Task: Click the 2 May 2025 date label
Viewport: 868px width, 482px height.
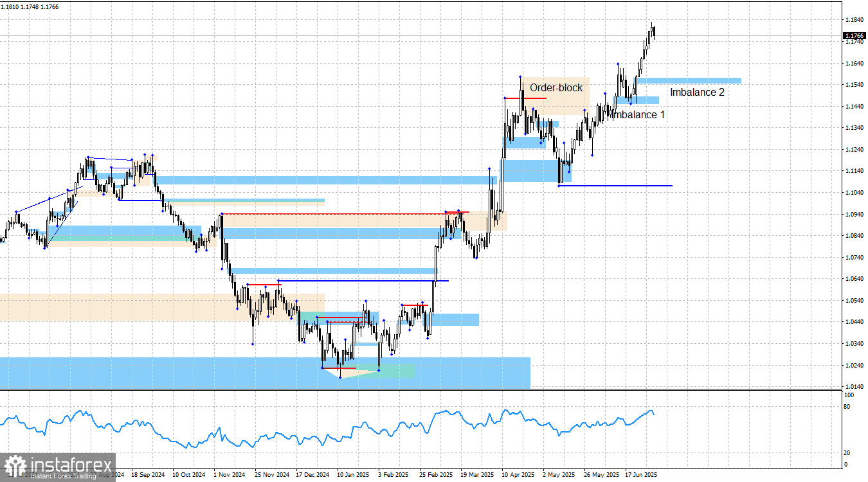Action: (x=559, y=474)
